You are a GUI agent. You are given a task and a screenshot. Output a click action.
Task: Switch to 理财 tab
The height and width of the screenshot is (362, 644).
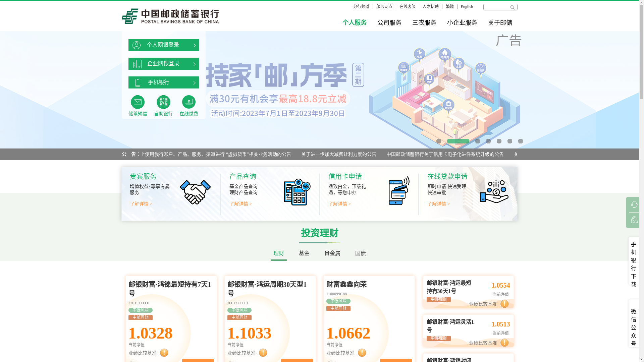tap(279, 253)
